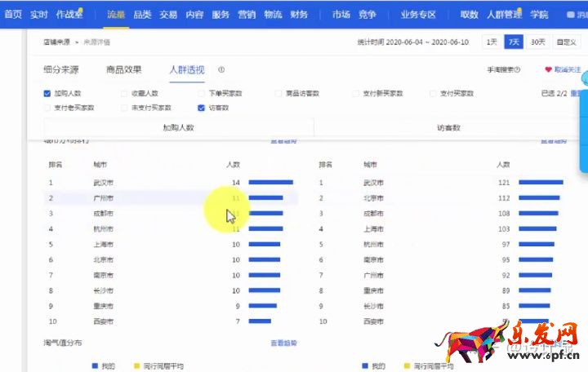
Task: Uncheck the 访客数 checkbox
Action: point(201,108)
